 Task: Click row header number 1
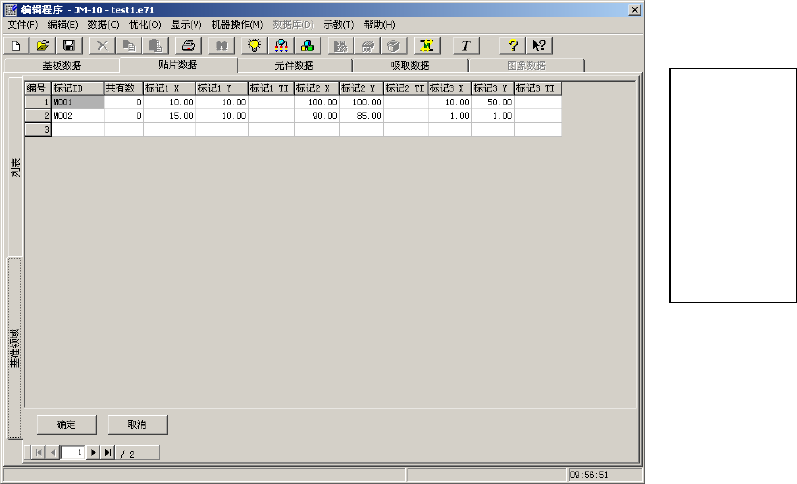click(38, 102)
